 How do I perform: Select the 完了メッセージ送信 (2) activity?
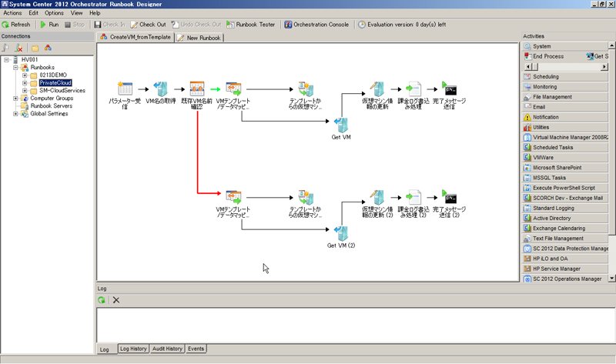(450, 197)
